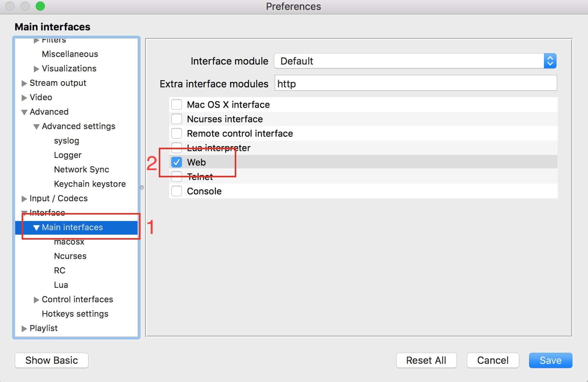Collapse the Main interfaces triangle
The width and height of the screenshot is (588, 382).
36,227
